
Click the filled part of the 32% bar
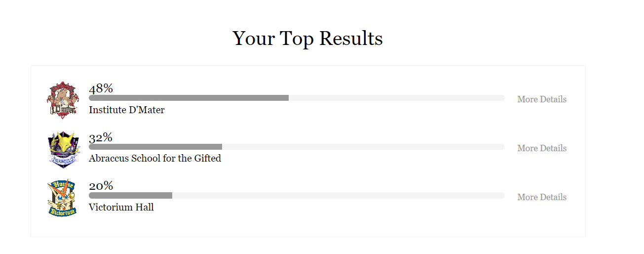pyautogui.click(x=155, y=147)
